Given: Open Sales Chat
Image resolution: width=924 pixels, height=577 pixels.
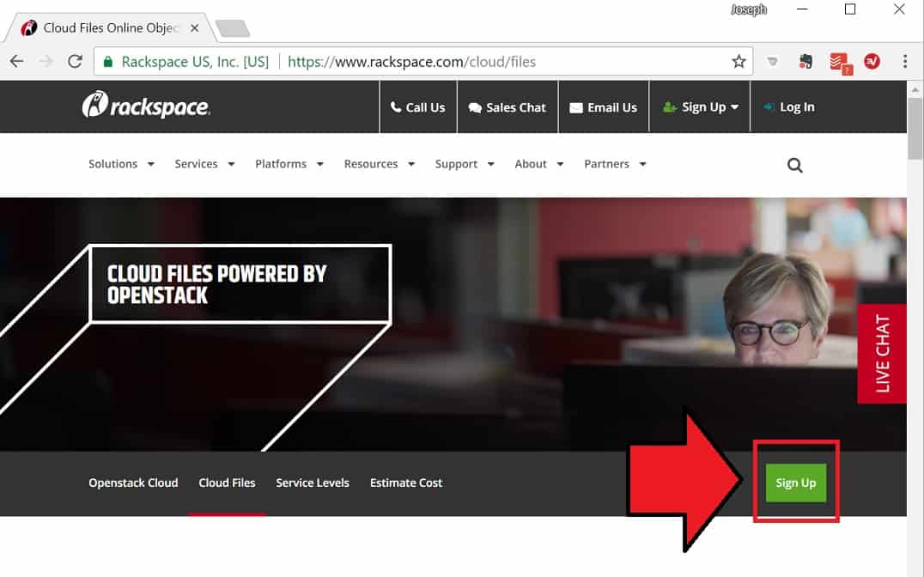Looking at the screenshot, I should click(508, 107).
